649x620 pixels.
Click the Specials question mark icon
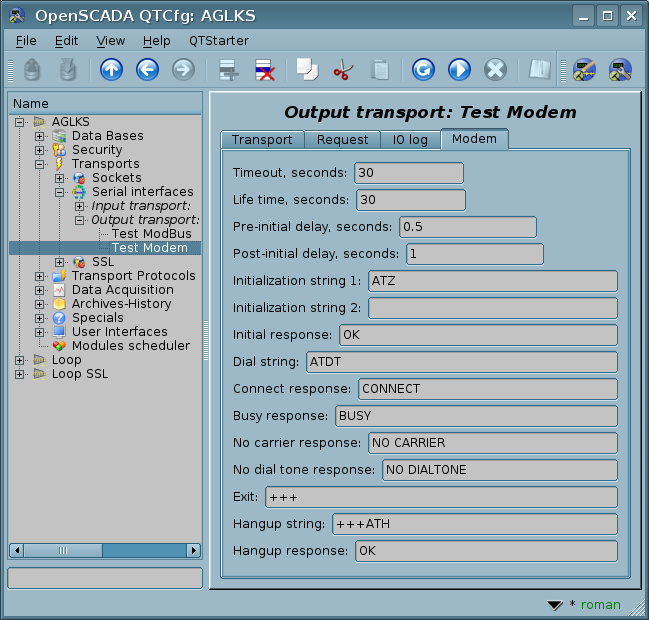pyautogui.click(x=59, y=318)
